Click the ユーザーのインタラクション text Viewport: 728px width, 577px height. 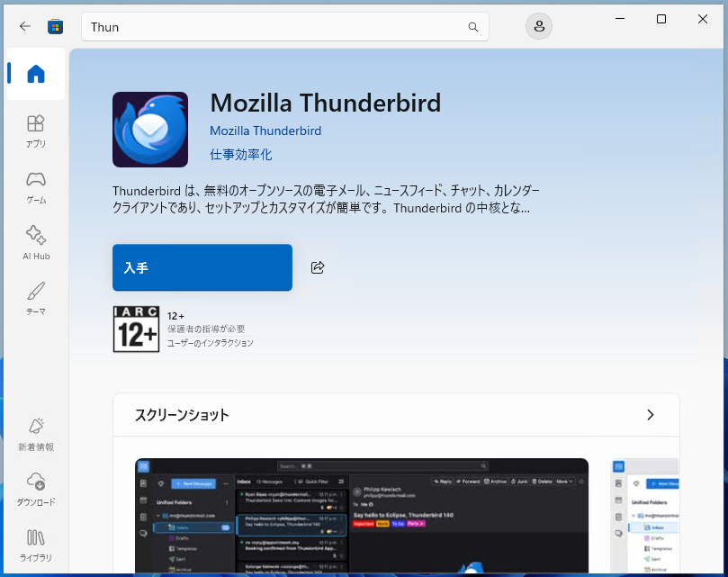click(211, 343)
